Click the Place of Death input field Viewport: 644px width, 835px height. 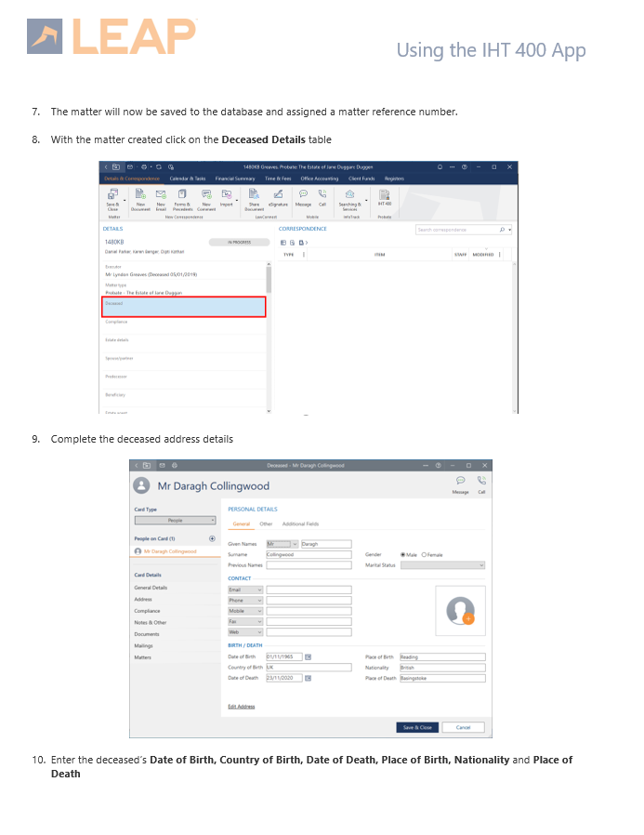[442, 678]
